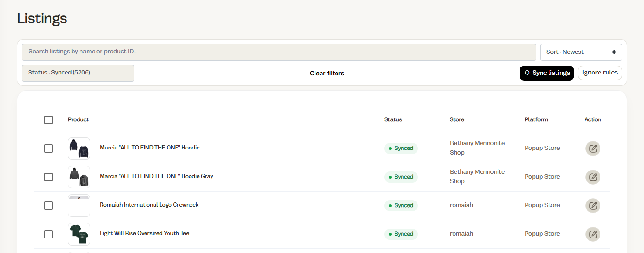Viewport: 644px width, 253px height.
Task: Edit the Marcia Hoodie listing via pencil icon
Action: click(x=593, y=149)
